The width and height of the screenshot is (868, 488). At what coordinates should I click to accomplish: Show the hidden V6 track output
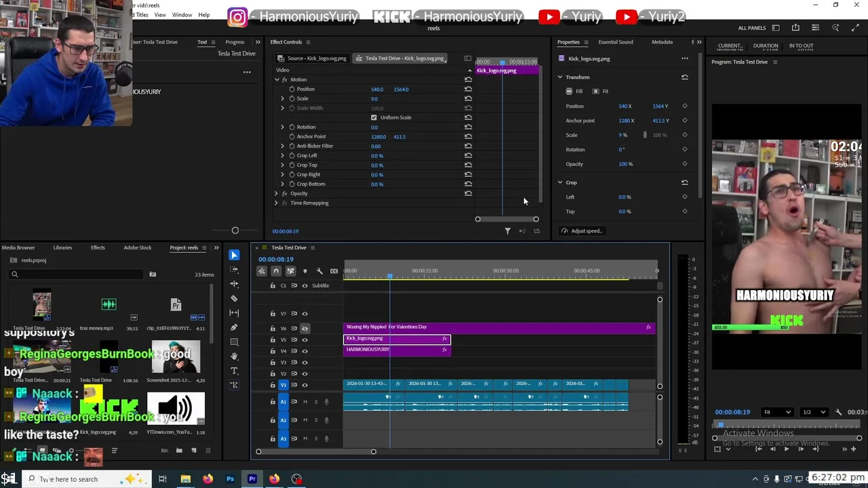304,328
